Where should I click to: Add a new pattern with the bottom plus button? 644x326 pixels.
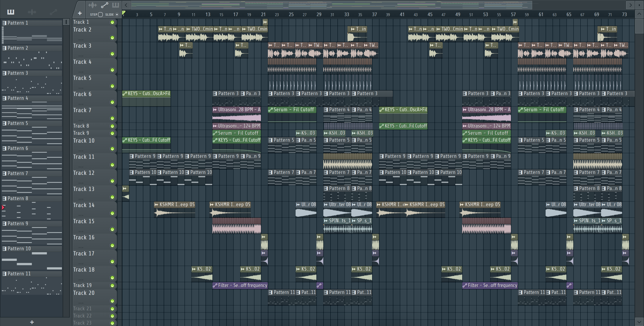click(x=32, y=322)
